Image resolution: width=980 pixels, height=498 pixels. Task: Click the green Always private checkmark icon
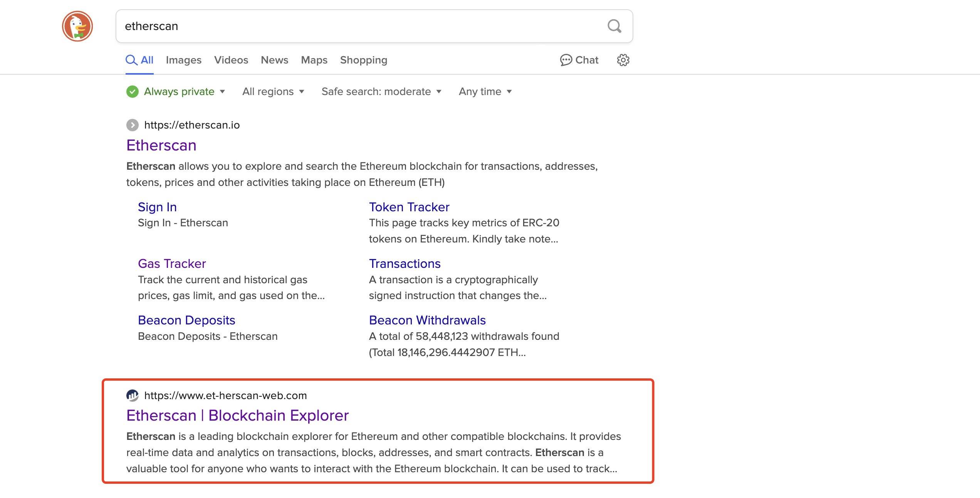pos(133,91)
